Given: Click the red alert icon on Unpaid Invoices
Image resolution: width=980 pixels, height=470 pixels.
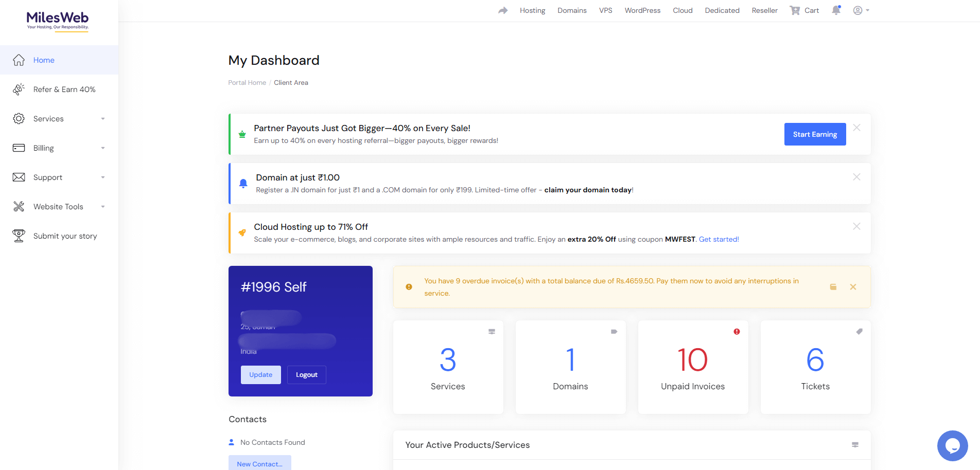Looking at the screenshot, I should [x=737, y=332].
